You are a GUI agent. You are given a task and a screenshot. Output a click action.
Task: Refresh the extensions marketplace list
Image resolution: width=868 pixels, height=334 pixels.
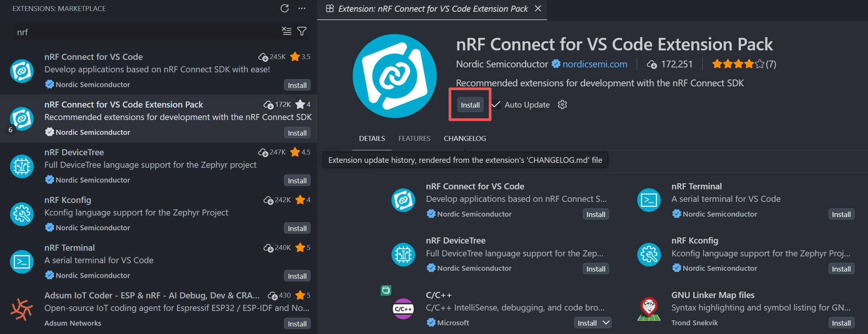click(284, 8)
